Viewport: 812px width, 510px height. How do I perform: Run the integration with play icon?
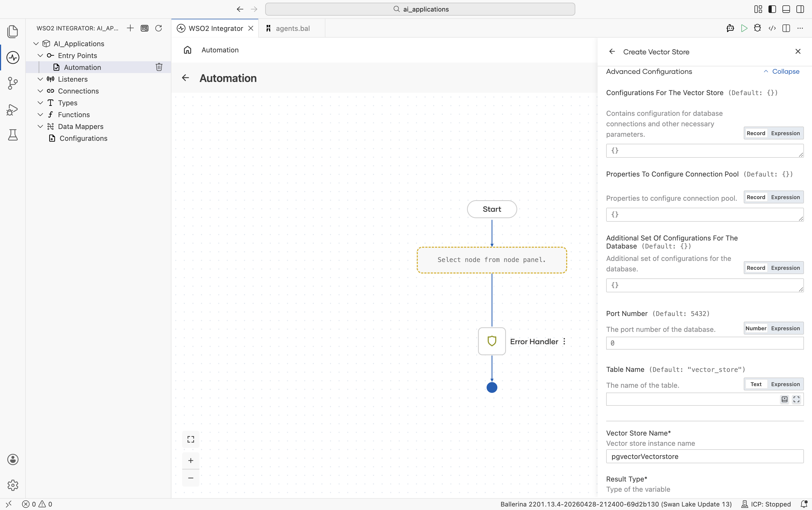point(744,28)
